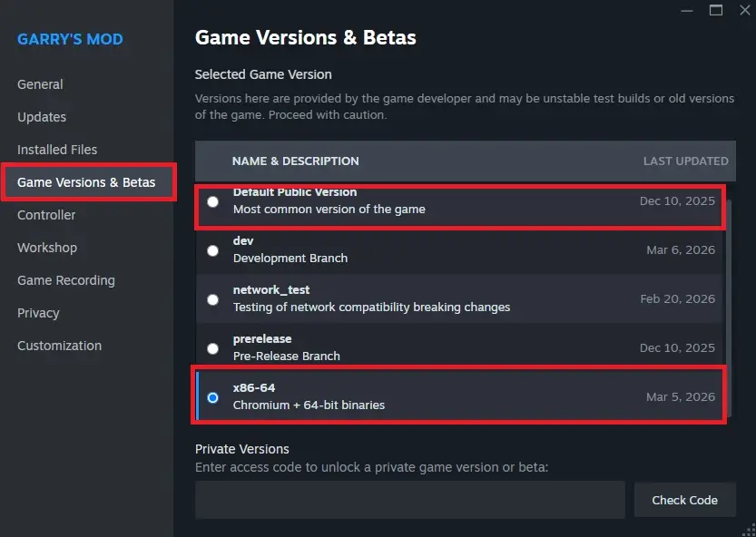Open the Customization section
756x537 pixels.
59,346
